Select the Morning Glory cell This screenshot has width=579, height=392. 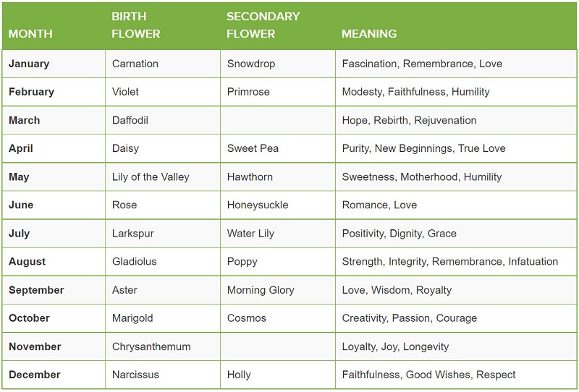tap(261, 290)
